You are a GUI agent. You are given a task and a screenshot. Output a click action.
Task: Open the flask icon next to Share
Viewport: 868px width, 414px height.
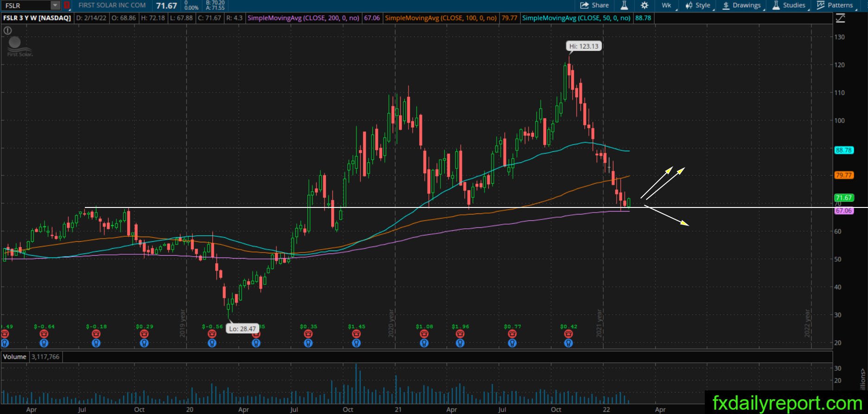[x=624, y=5]
